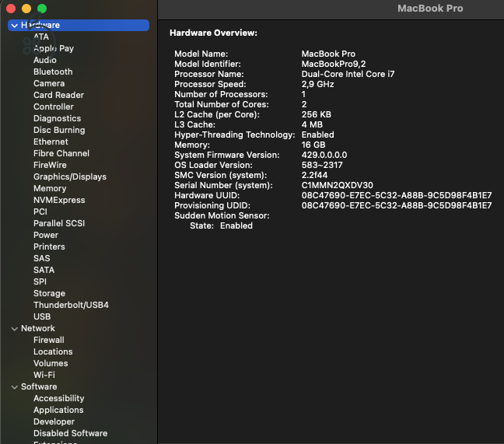This screenshot has width=504, height=444.
Task: Click the SMC version 2.2f44
Action: [x=314, y=176]
